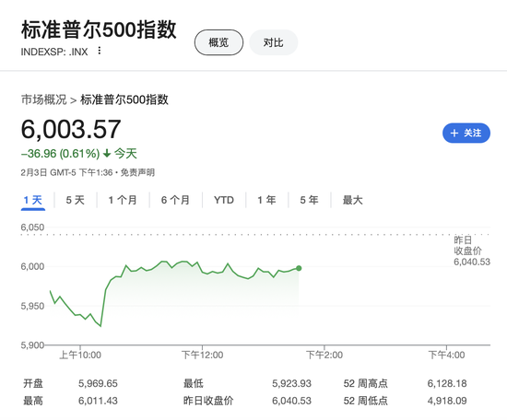507x420 pixels.
Task: Click the chart's 昨日收盘价 6,040.53 label
Action: 472,251
